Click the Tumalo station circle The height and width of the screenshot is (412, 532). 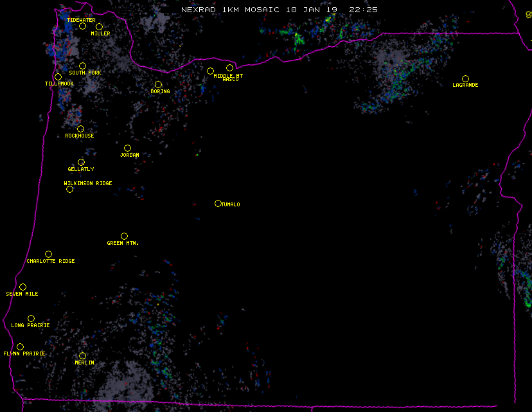click(218, 204)
